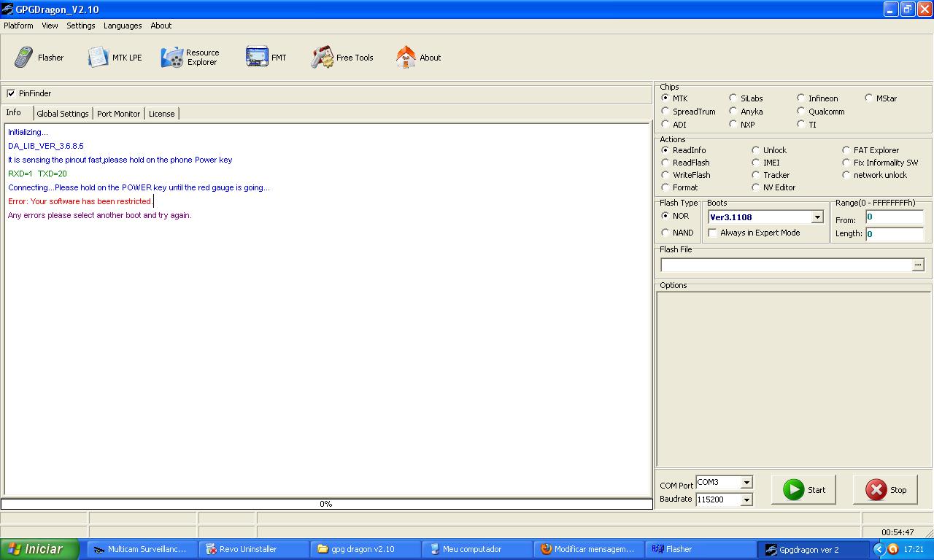This screenshot has width=934, height=560.
Task: Switch to Global Settings tab
Action: click(x=63, y=114)
